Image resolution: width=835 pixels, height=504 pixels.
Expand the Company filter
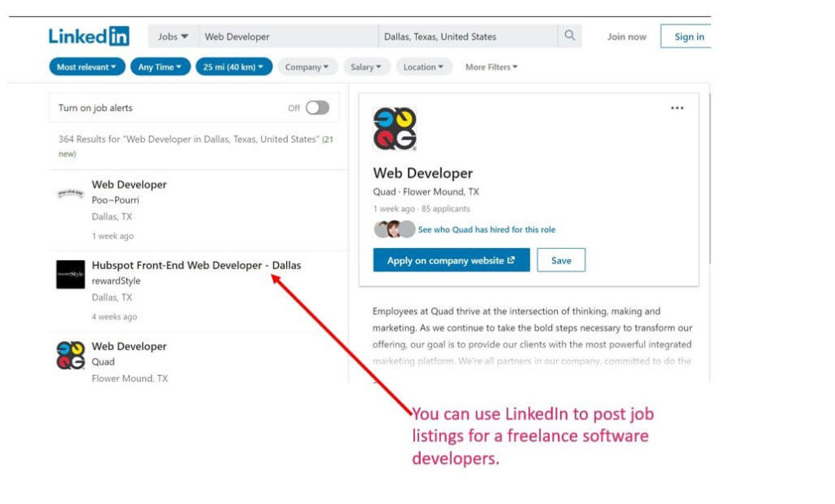(x=307, y=67)
